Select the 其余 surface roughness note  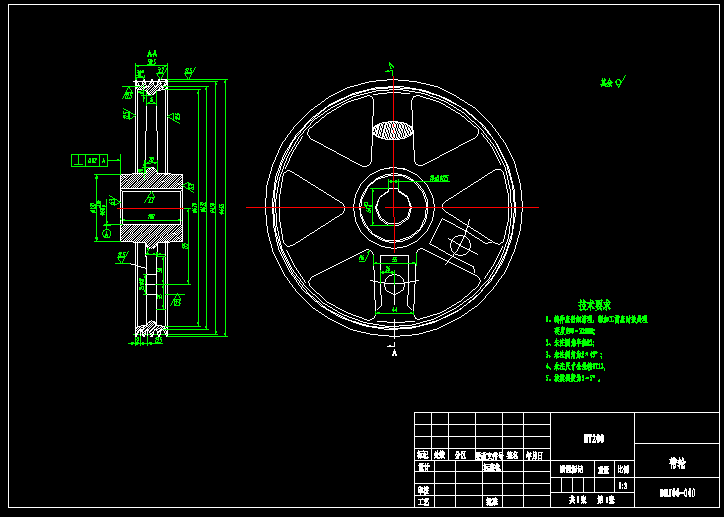pyautogui.click(x=613, y=82)
